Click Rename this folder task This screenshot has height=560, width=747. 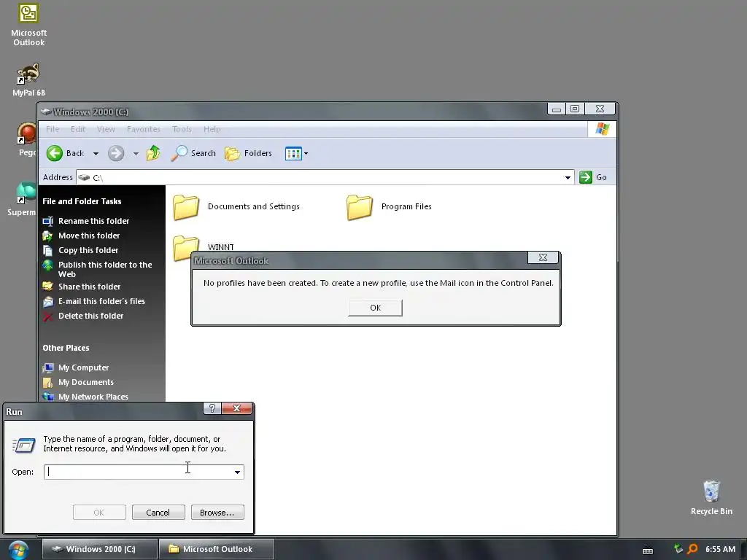pos(93,221)
